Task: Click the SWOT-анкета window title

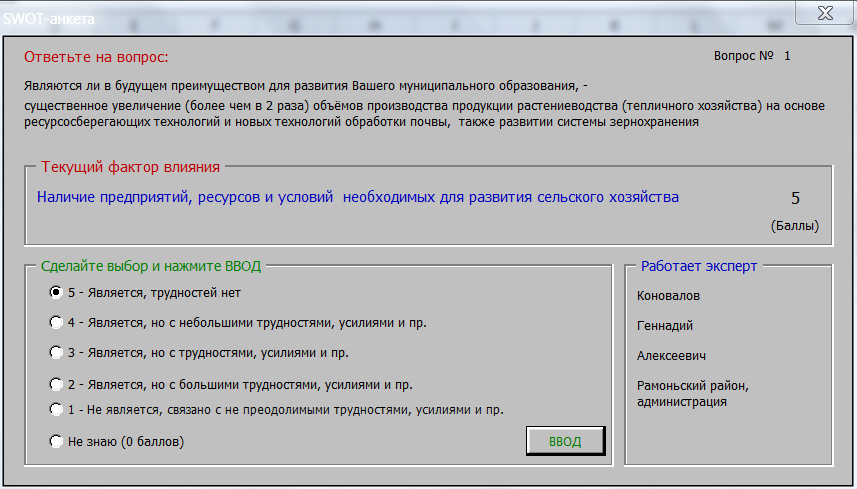Action: (49, 19)
